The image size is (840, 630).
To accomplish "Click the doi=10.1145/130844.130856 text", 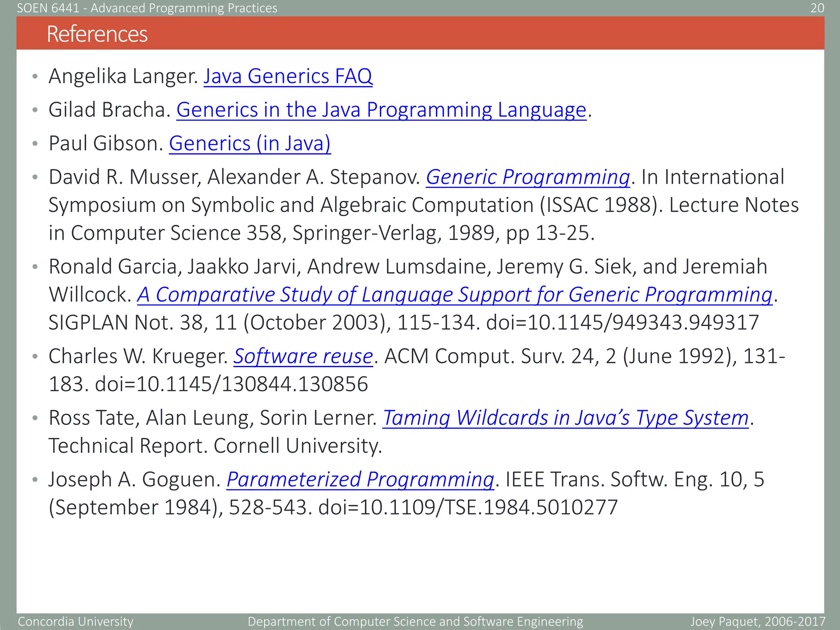I will point(231,384).
